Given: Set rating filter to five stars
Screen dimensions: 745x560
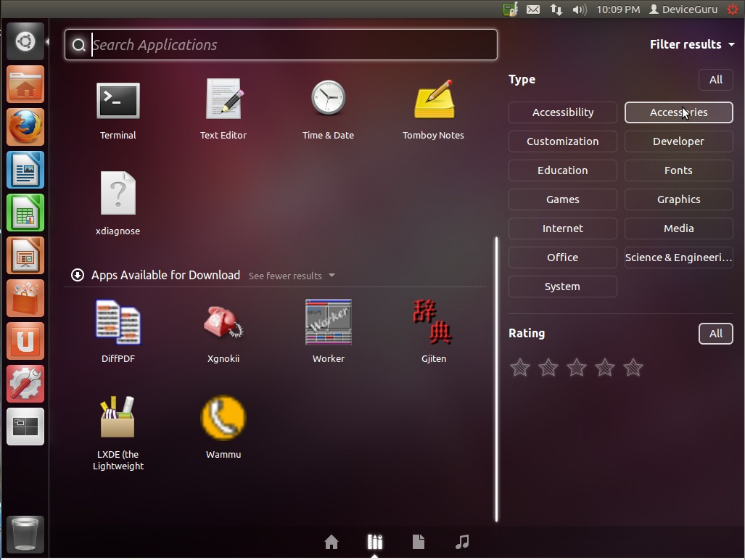Looking at the screenshot, I should point(633,367).
